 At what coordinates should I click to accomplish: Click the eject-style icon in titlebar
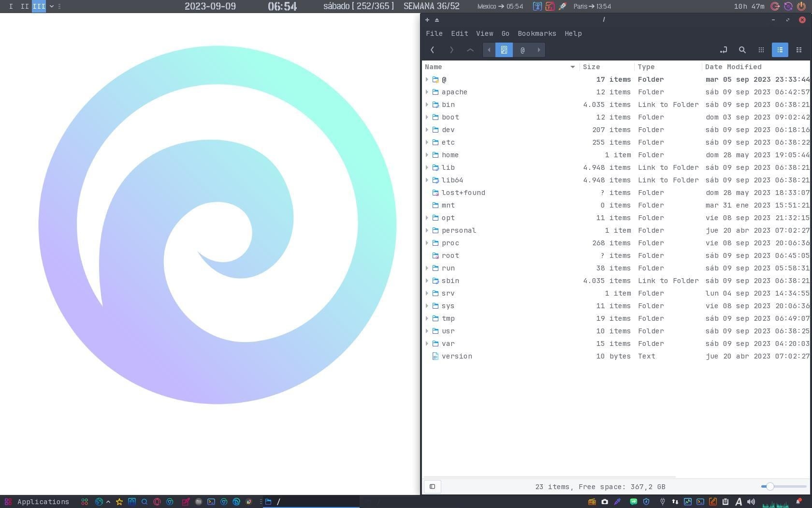click(437, 20)
